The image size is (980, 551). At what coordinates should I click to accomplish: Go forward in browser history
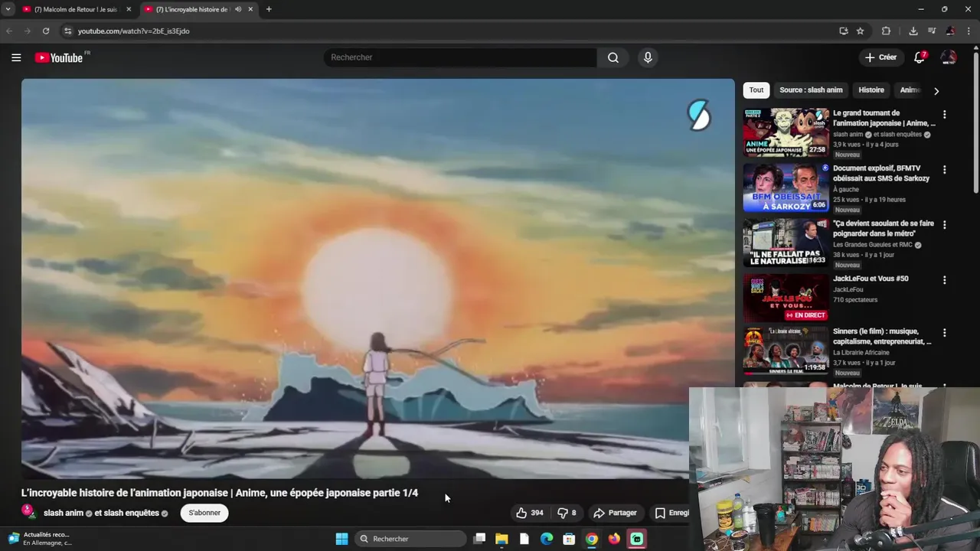(x=28, y=31)
